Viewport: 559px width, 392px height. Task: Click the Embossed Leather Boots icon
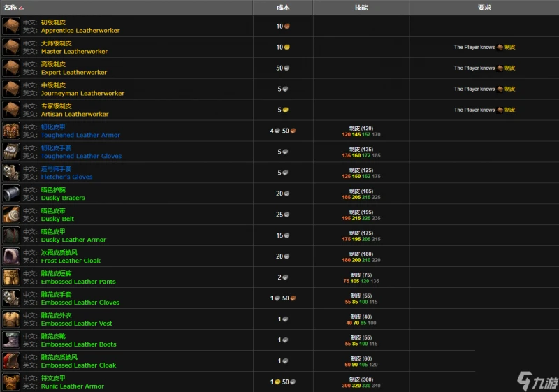pos(11,340)
